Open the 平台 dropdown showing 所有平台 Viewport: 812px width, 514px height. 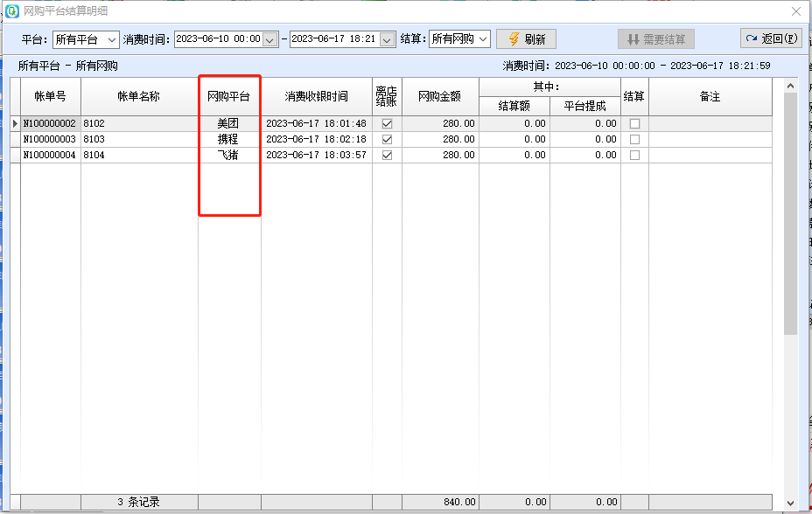point(86,39)
